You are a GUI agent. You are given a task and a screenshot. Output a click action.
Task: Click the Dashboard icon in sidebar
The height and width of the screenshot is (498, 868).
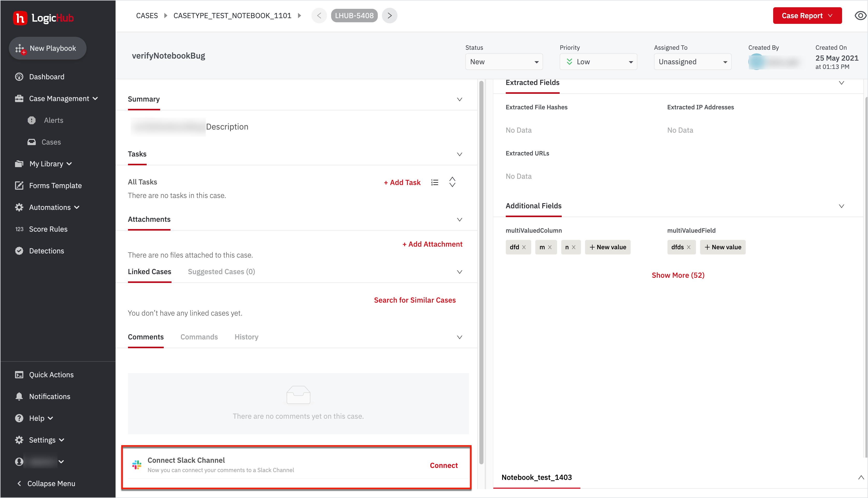click(x=19, y=77)
